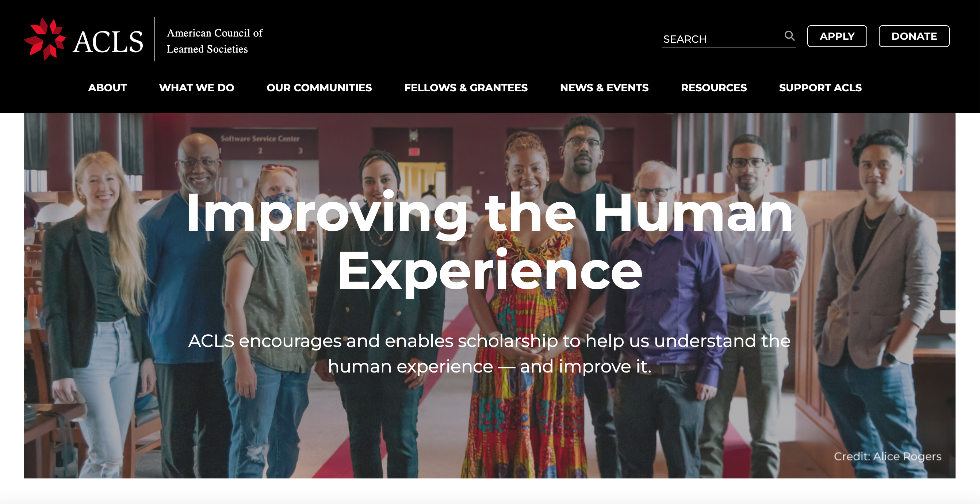This screenshot has width=980, height=504.
Task: Go to the Support ACLS section
Action: [820, 88]
